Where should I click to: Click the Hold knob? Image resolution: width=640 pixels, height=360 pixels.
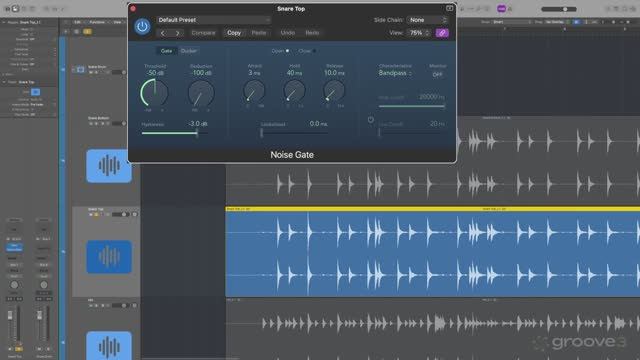tap(294, 91)
